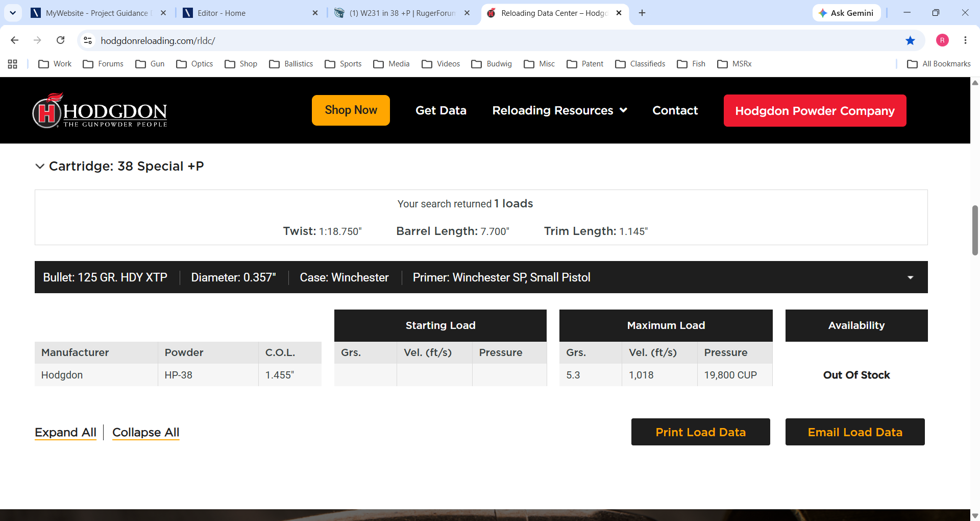Viewport: 980px width, 521px height.
Task: Open the Fish bookmarks folder
Action: (x=691, y=64)
